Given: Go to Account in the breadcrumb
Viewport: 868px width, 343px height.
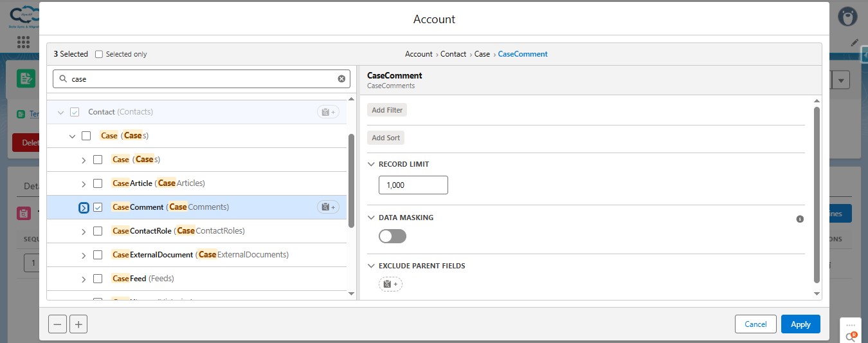Looking at the screenshot, I should 419,54.
